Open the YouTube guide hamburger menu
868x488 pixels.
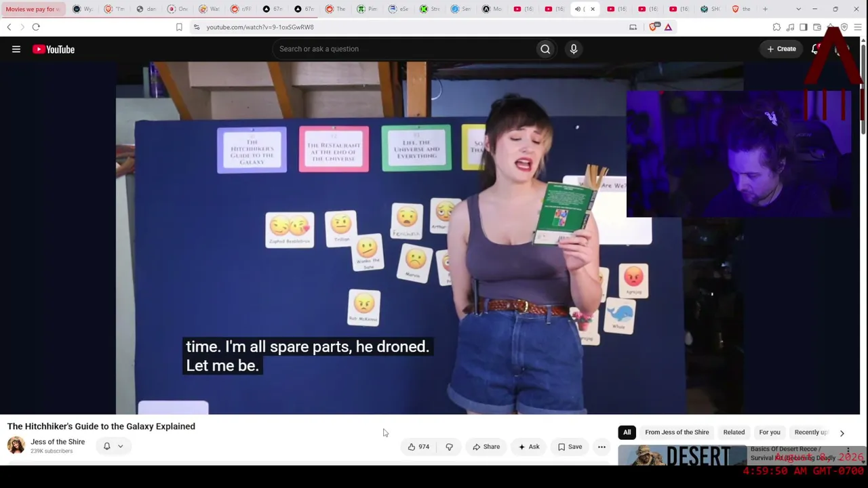coord(16,49)
